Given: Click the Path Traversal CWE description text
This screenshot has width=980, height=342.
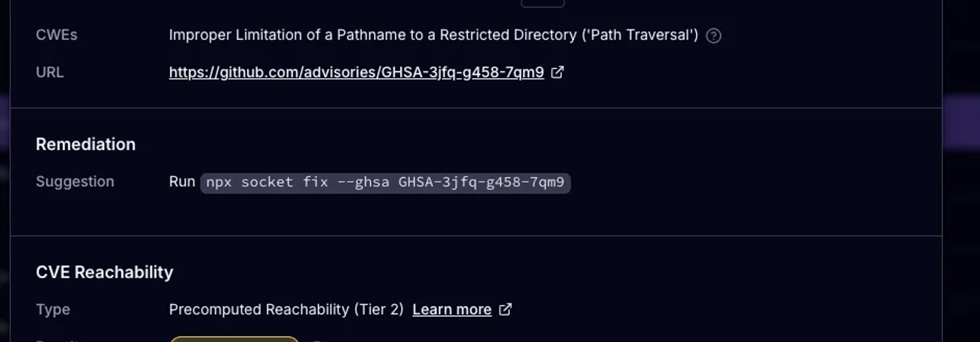Looking at the screenshot, I should (434, 35).
